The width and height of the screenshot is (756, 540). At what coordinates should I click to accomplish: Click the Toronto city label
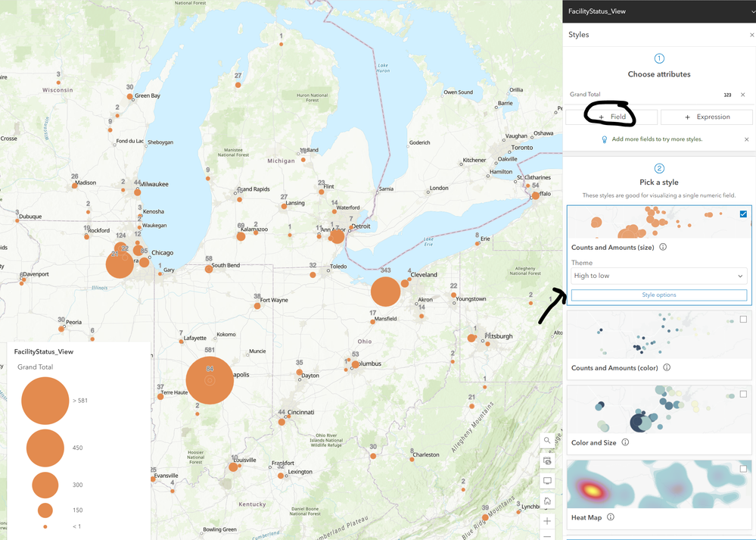pyautogui.click(x=522, y=148)
